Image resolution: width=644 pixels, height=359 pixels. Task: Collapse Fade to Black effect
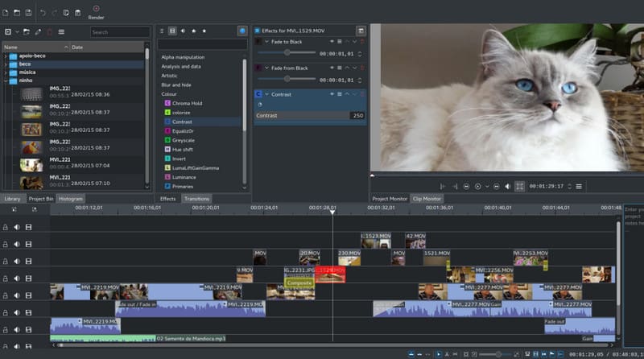[266, 42]
